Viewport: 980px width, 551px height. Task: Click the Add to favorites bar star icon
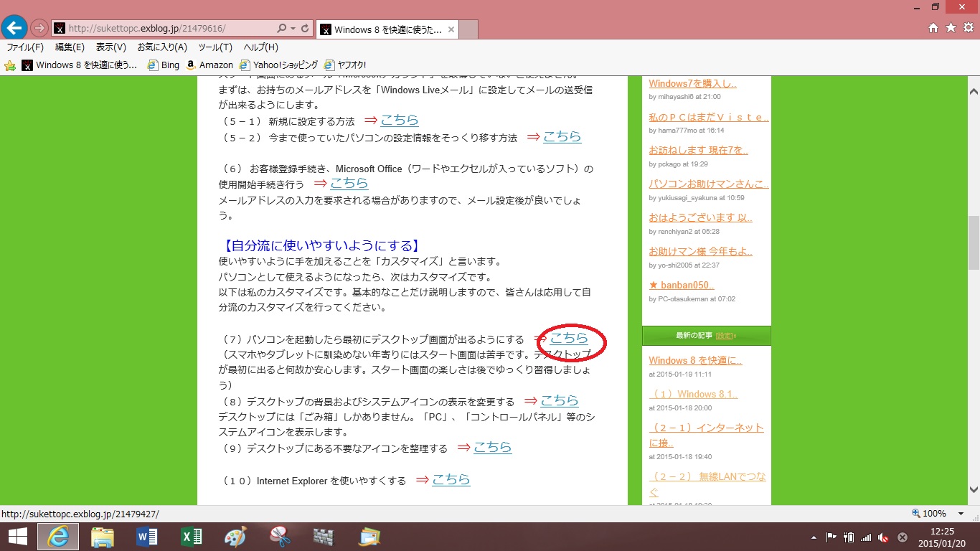[x=10, y=65]
